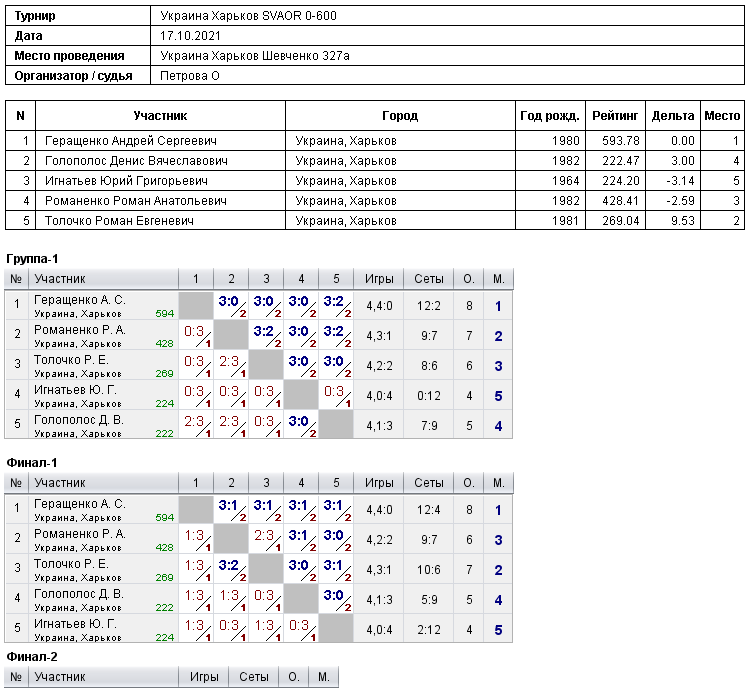Click the 'Игры' header in Финал-2 table
This screenshot has height=692, width=750.
pyautogui.click(x=204, y=677)
